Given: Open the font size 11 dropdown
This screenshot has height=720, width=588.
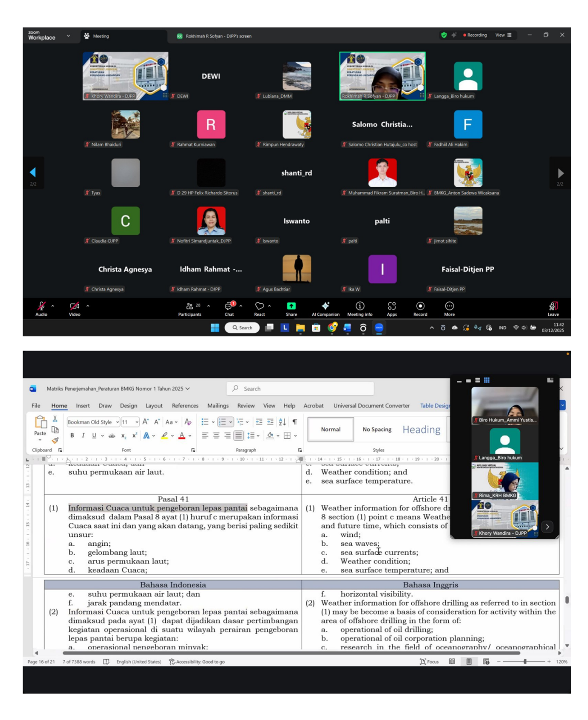Looking at the screenshot, I should (x=137, y=422).
